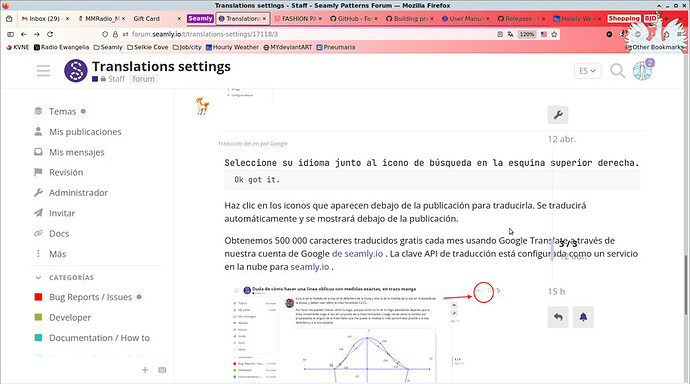Viewport: 690px width, 384px height.
Task: Click the poster's avatar beside the post
Action: (x=202, y=106)
